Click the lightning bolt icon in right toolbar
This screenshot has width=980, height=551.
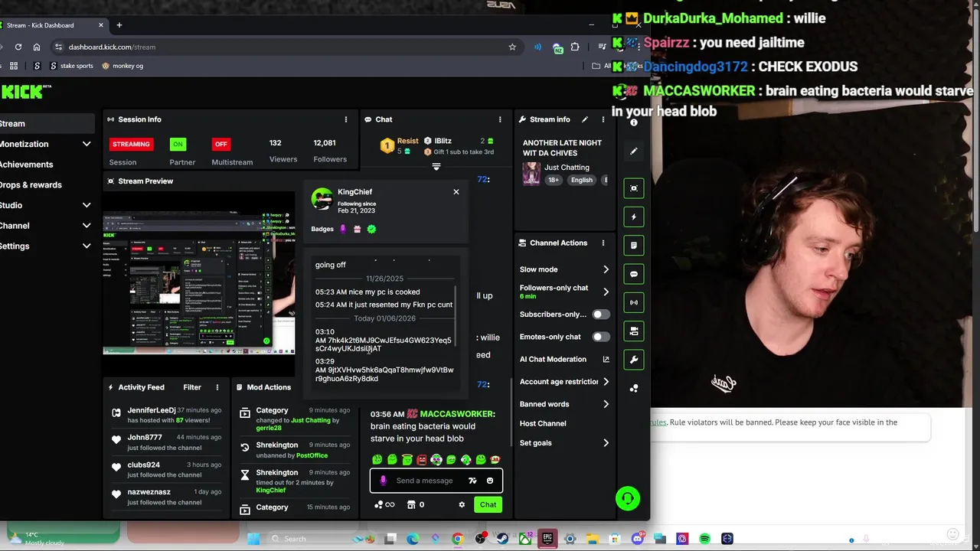click(x=634, y=217)
